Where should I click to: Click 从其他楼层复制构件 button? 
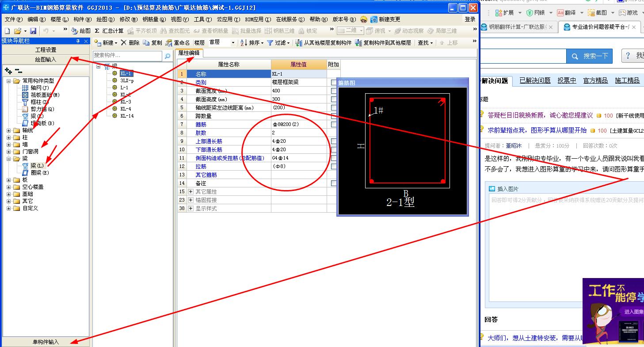324,43
